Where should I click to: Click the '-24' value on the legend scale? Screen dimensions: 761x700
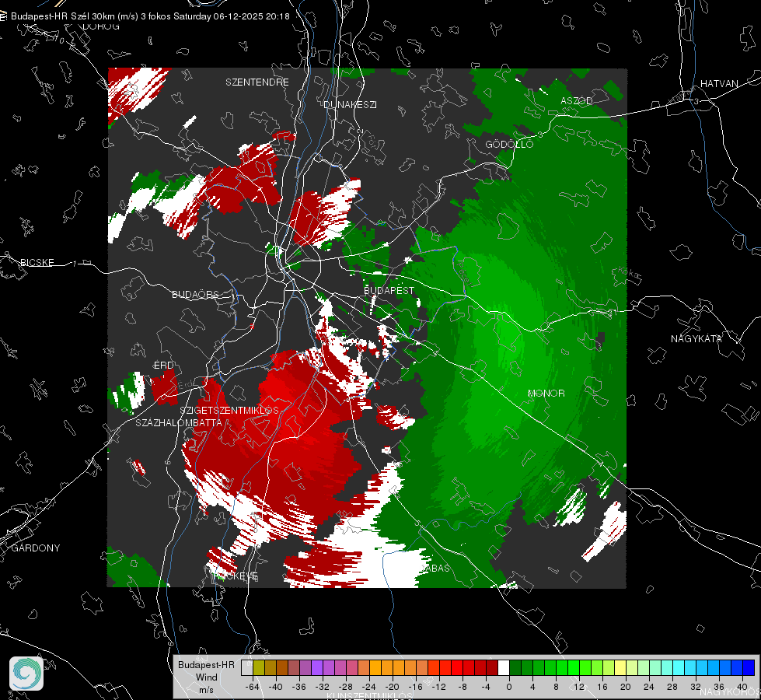click(x=369, y=687)
